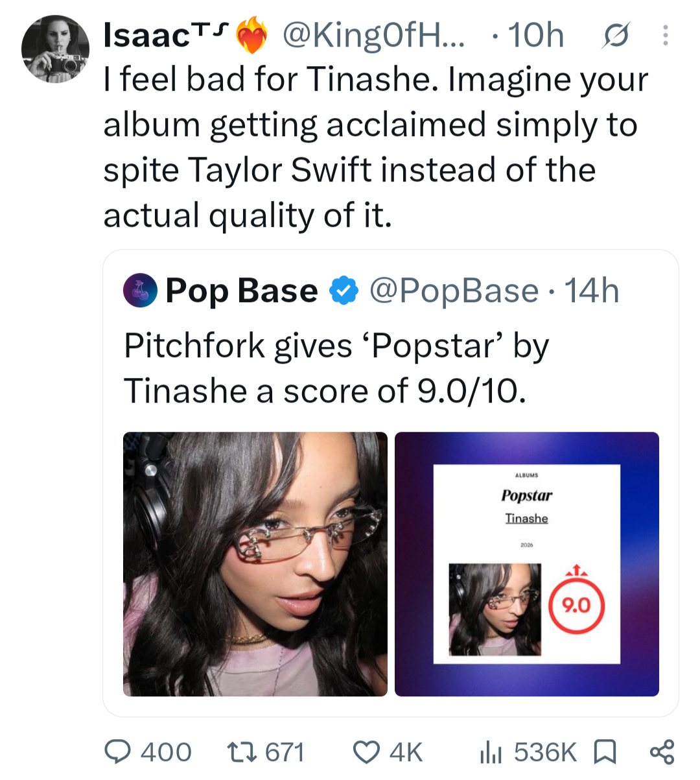Screen dimensions: 700x780
Task: Open Tinashe portrait photo on left
Action: point(255,564)
